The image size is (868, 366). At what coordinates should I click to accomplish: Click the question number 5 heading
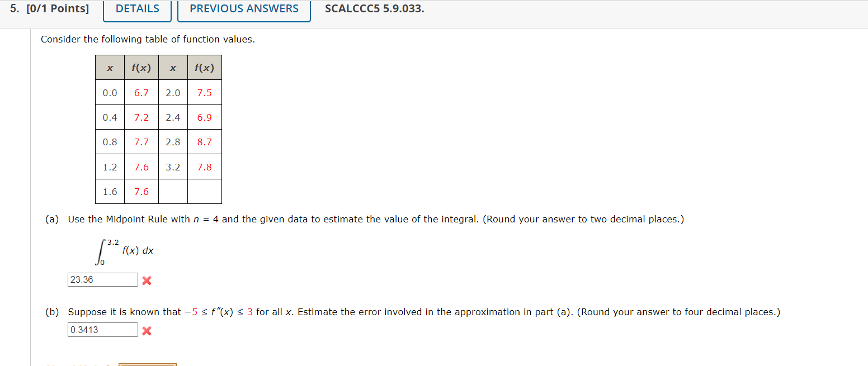point(15,8)
